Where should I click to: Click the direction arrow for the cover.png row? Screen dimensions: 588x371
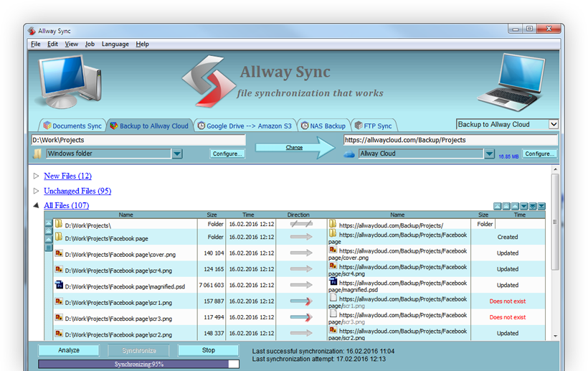point(301,253)
